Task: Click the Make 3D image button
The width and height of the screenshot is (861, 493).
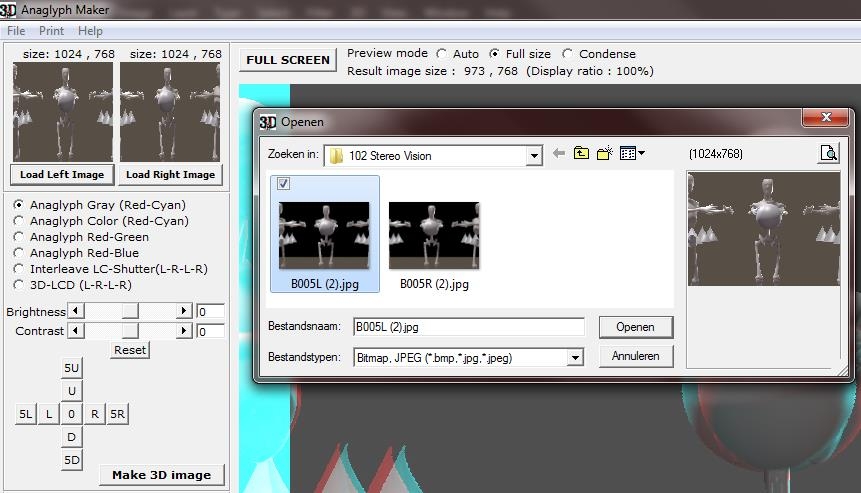Action: pos(162,475)
